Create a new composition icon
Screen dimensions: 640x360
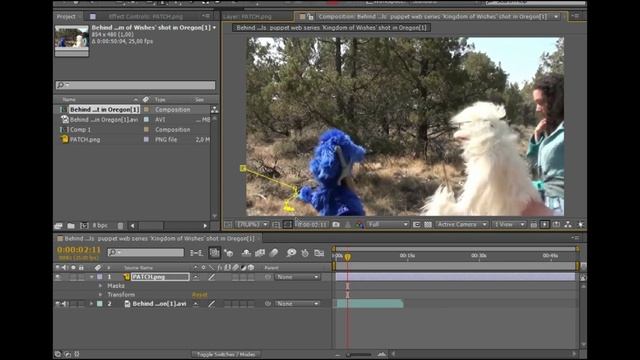84,226
